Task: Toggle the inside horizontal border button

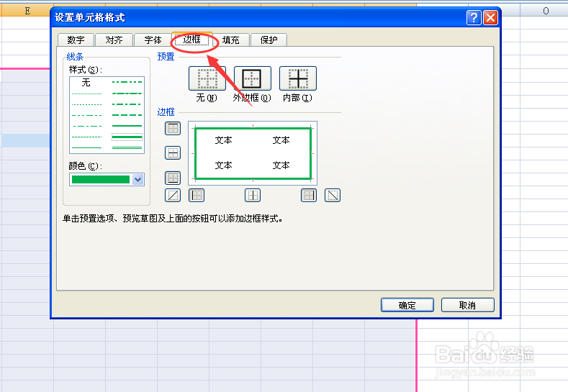Action: [x=173, y=152]
